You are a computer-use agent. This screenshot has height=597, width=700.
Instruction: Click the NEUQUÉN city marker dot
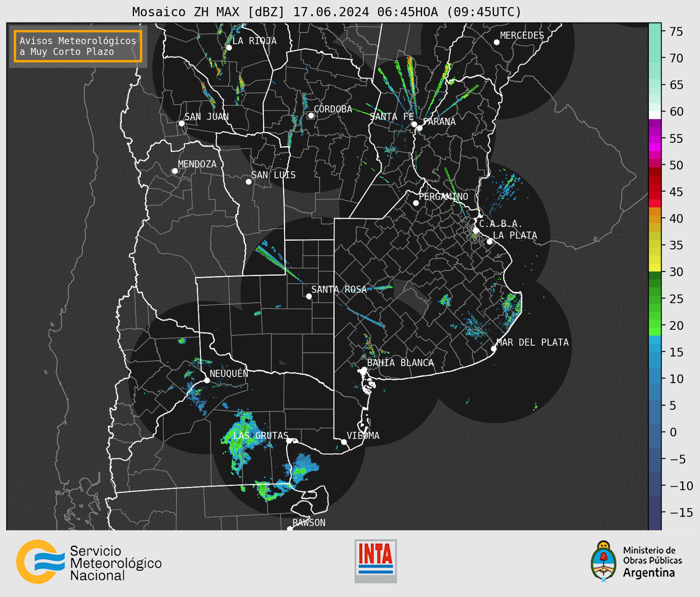tap(207, 380)
